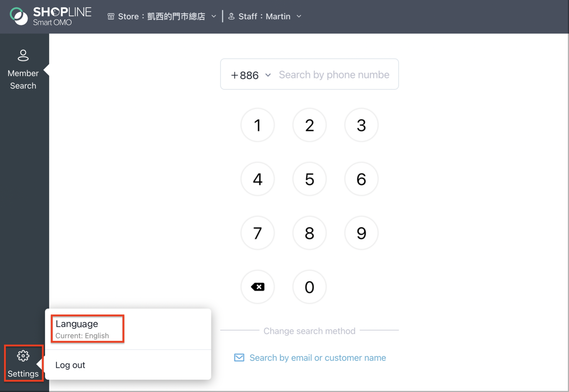Click the Settings gear icon

click(x=23, y=356)
